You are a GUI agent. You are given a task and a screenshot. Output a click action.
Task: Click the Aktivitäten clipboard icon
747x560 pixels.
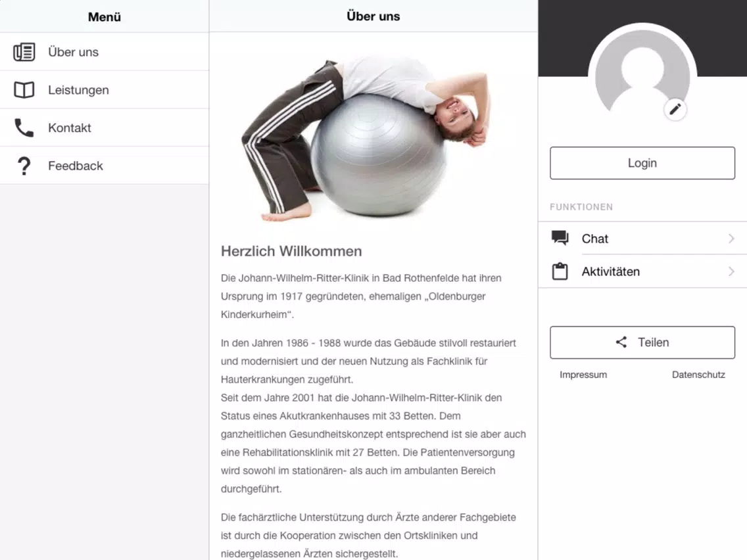[560, 271]
